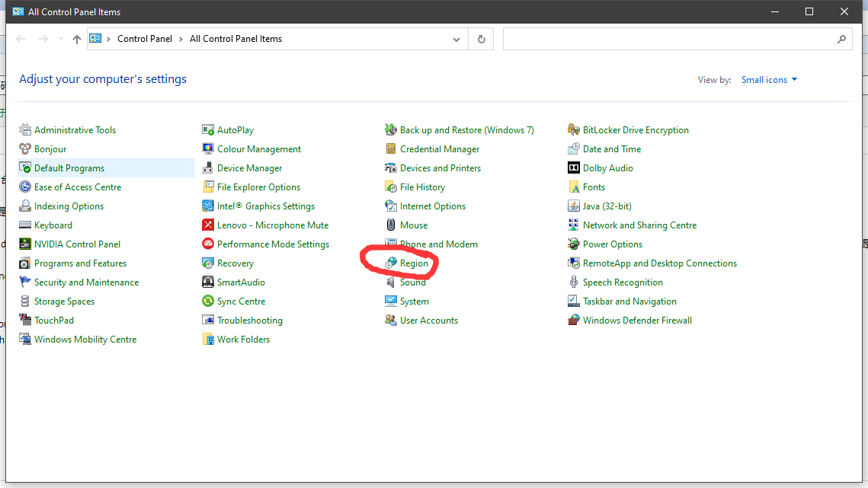Open the TouchPad icon

25,321
